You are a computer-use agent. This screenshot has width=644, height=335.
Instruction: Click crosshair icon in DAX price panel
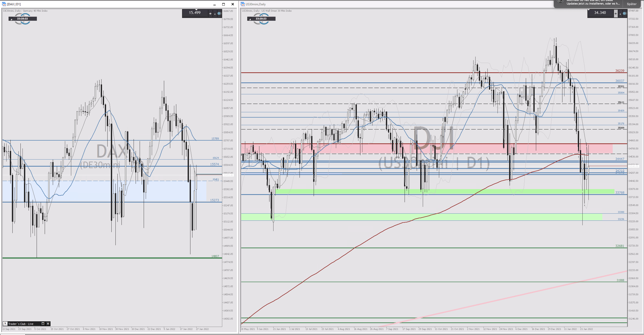click(x=210, y=14)
